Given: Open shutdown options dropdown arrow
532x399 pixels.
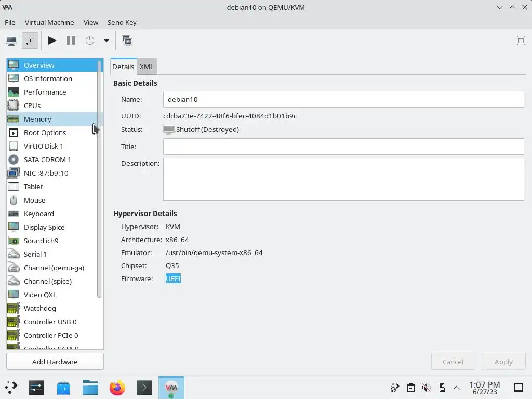Looking at the screenshot, I should (106, 41).
